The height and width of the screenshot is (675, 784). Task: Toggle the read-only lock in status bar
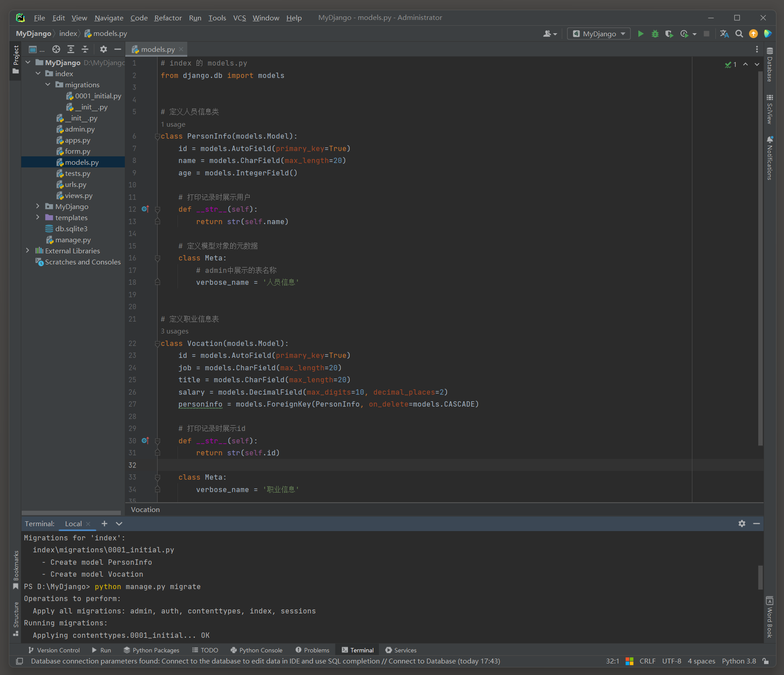click(765, 661)
